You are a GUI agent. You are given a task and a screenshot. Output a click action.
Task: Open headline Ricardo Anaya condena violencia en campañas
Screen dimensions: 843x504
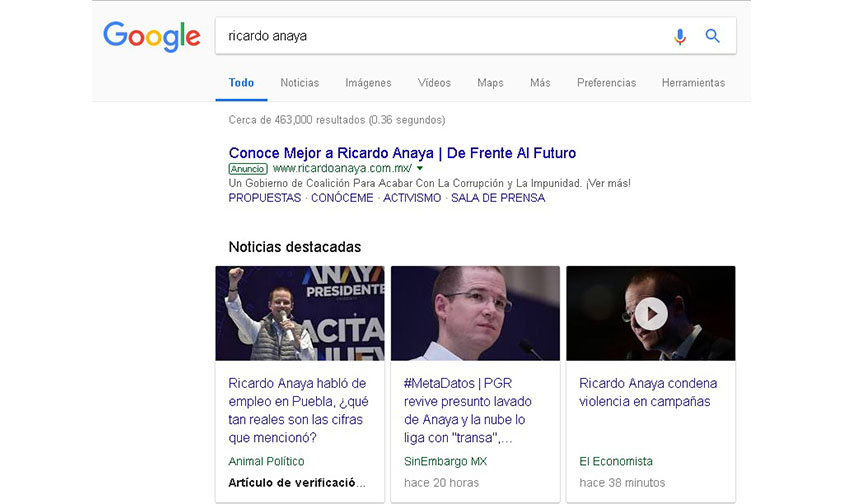point(648,392)
